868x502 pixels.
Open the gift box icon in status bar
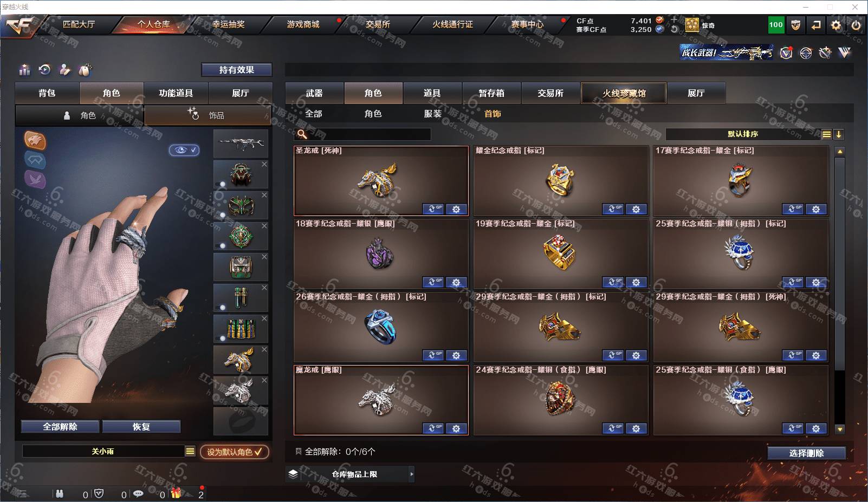[x=176, y=493]
